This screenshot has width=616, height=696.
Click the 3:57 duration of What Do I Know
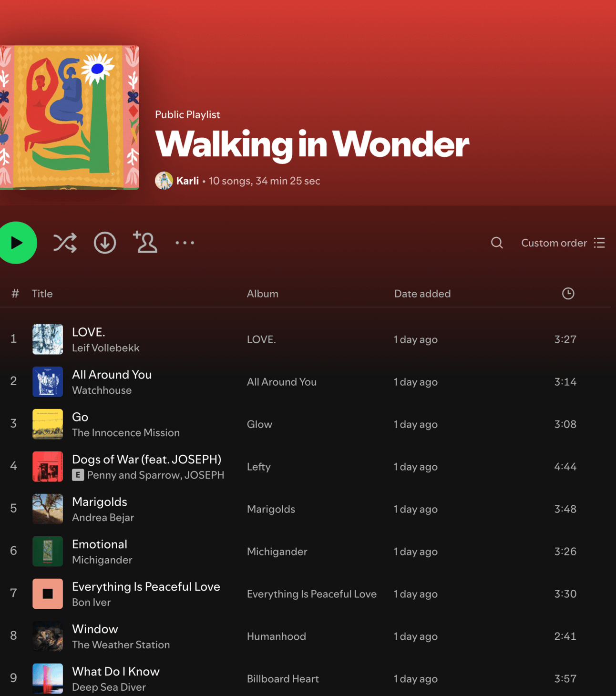click(x=565, y=679)
